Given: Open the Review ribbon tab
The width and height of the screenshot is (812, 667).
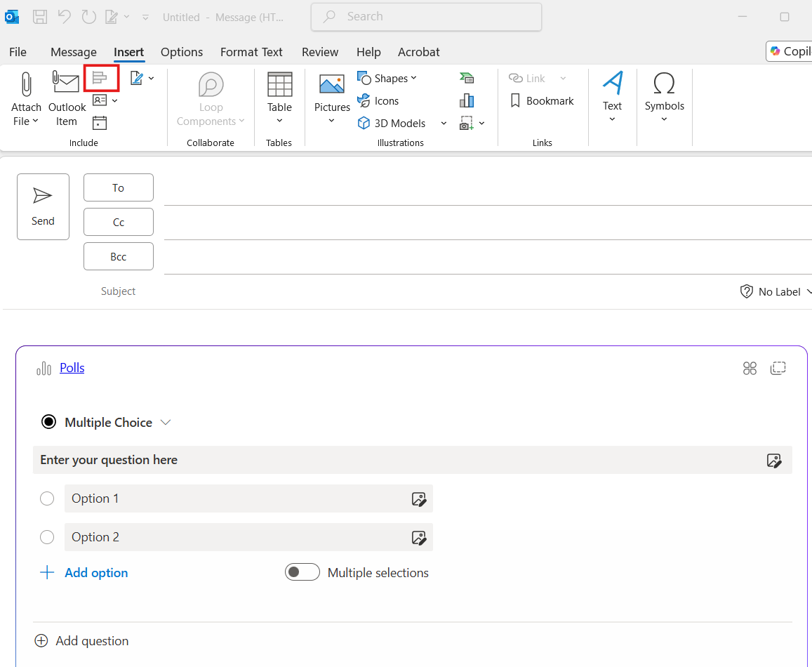Looking at the screenshot, I should [320, 52].
